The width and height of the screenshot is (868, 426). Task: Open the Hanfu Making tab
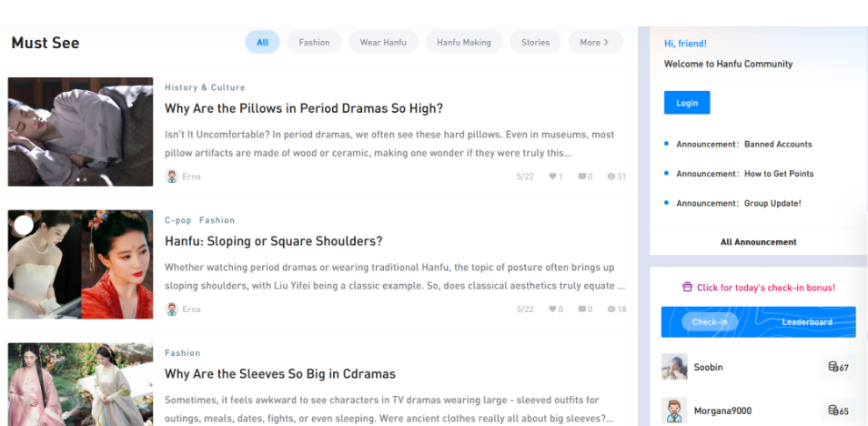[464, 42]
